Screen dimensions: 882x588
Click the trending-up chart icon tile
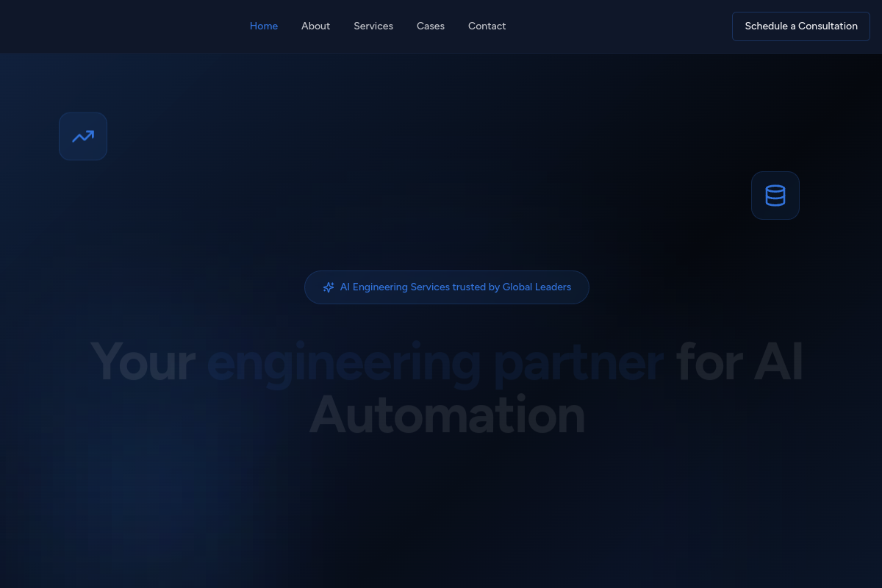83,136
